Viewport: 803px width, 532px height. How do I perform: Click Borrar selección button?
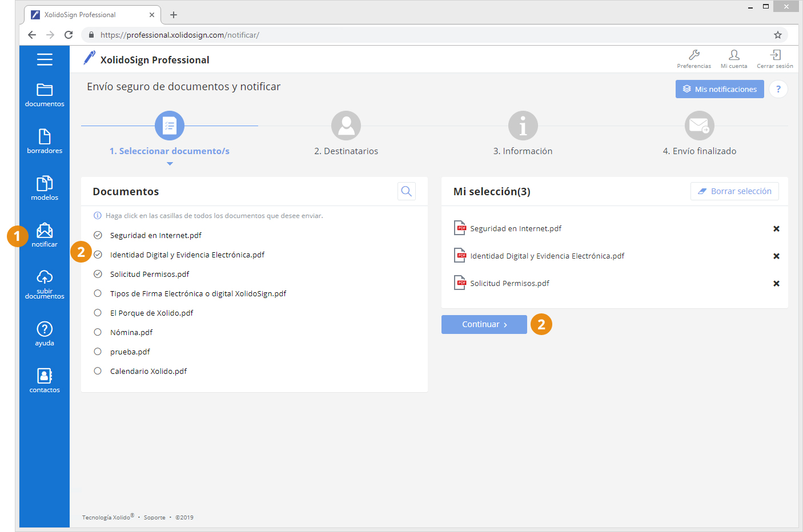pyautogui.click(x=734, y=191)
